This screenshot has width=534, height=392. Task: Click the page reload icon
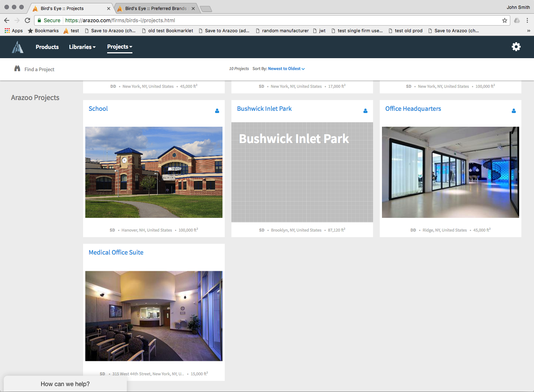coord(27,20)
